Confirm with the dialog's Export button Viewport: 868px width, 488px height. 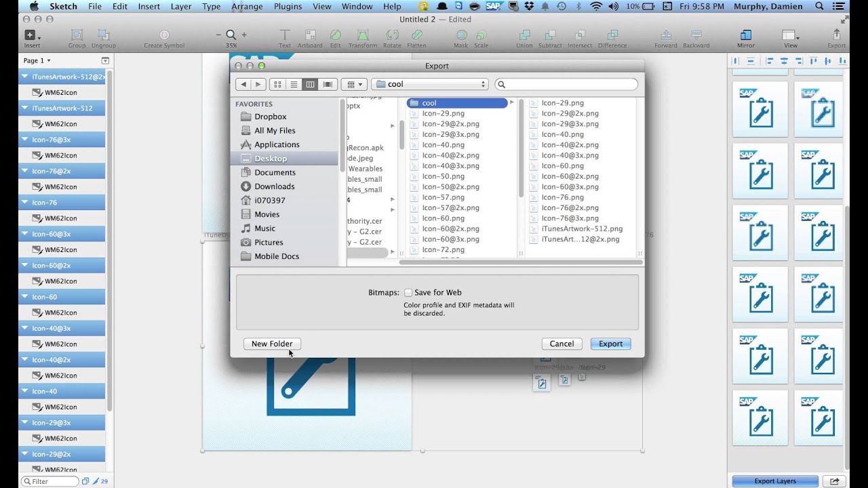[610, 344]
